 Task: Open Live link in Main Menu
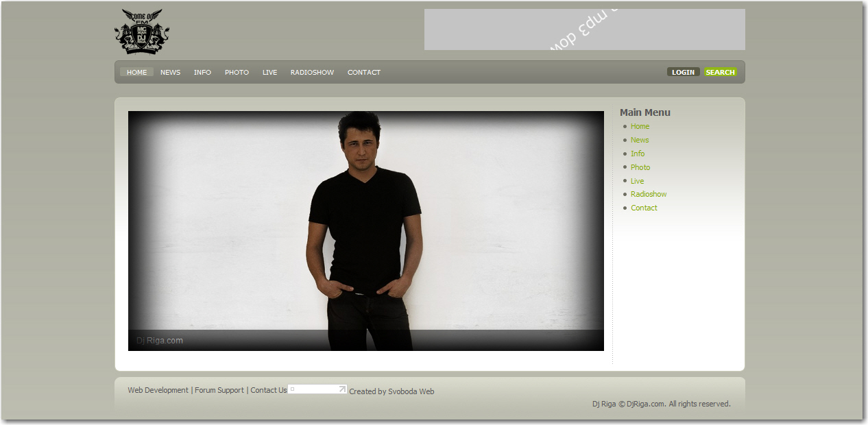point(638,181)
